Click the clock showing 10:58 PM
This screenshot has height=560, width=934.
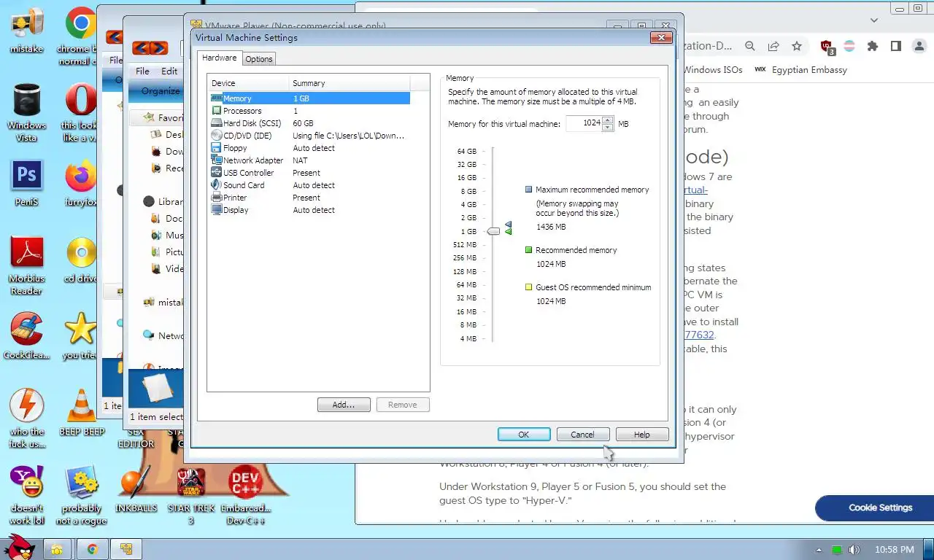click(894, 550)
